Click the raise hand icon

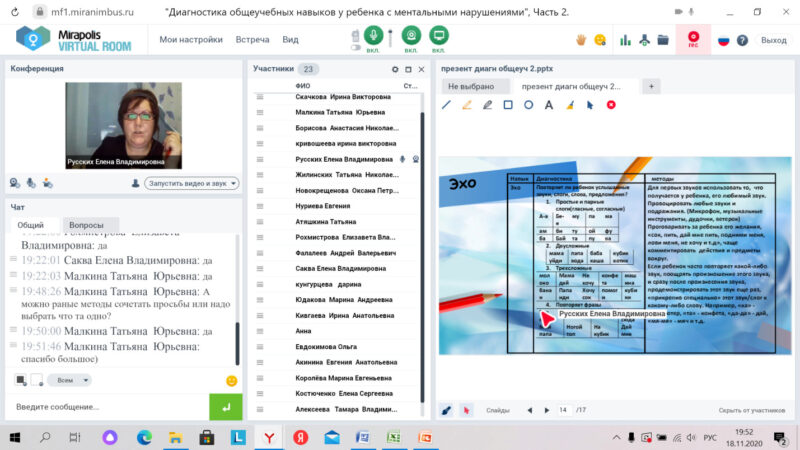[581, 40]
